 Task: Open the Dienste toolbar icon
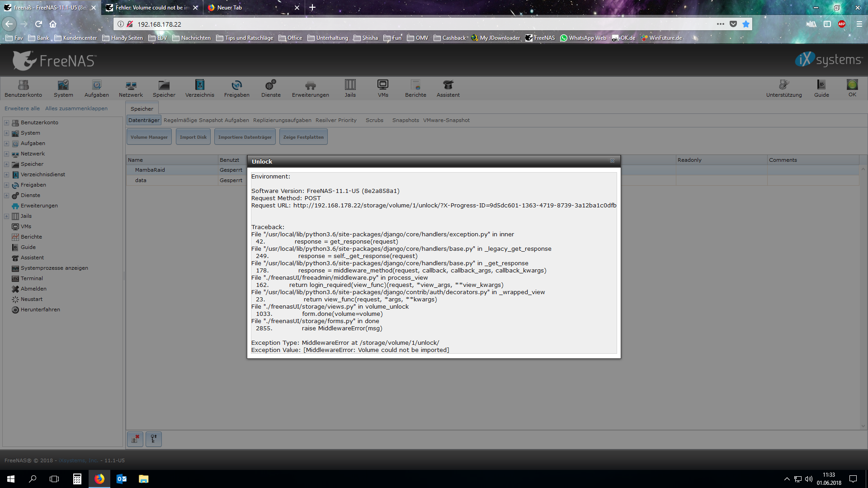(x=271, y=88)
